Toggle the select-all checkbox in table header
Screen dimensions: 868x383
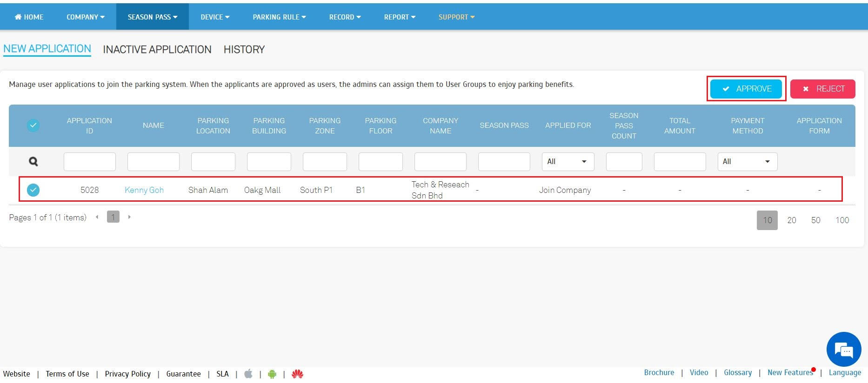(x=33, y=125)
